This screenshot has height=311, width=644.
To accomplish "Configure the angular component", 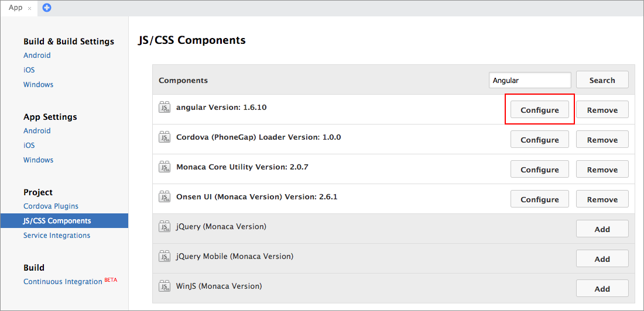I will pyautogui.click(x=539, y=110).
